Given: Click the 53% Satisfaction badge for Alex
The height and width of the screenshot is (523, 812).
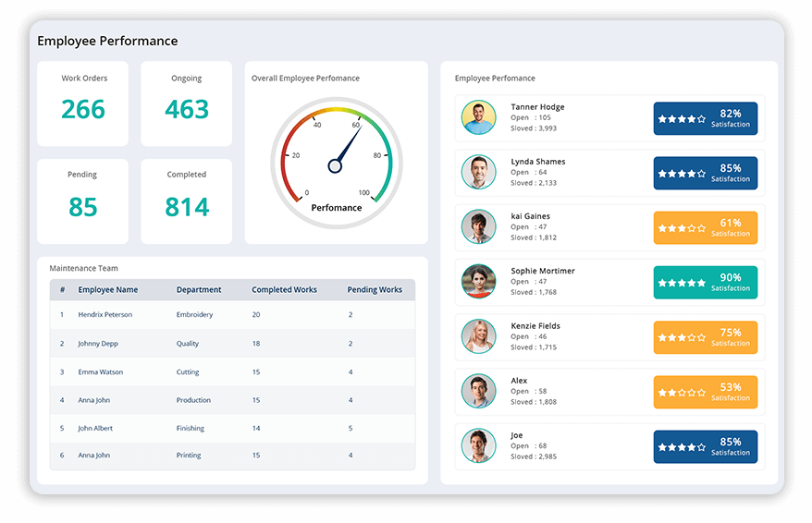Looking at the screenshot, I should pyautogui.click(x=705, y=392).
